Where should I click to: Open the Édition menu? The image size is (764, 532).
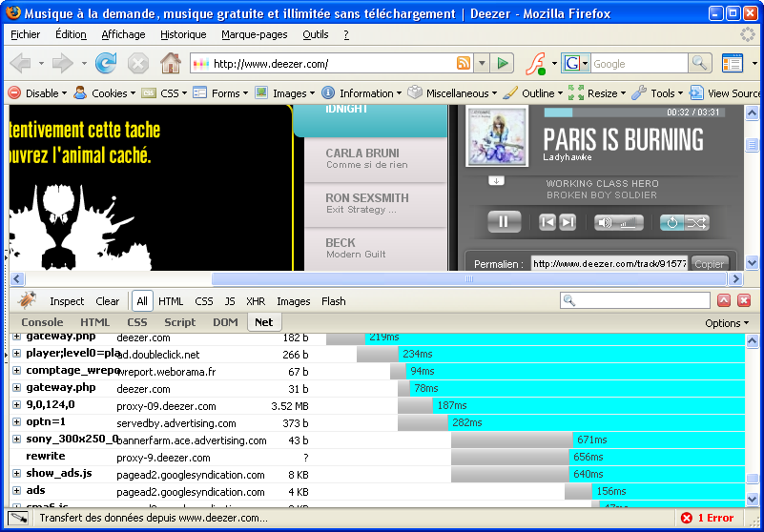coord(71,34)
